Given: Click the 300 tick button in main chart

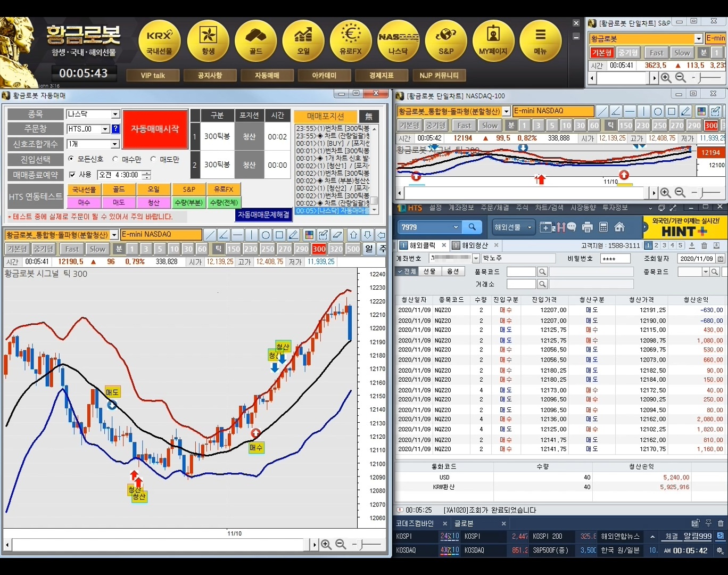Looking at the screenshot, I should click(319, 249).
